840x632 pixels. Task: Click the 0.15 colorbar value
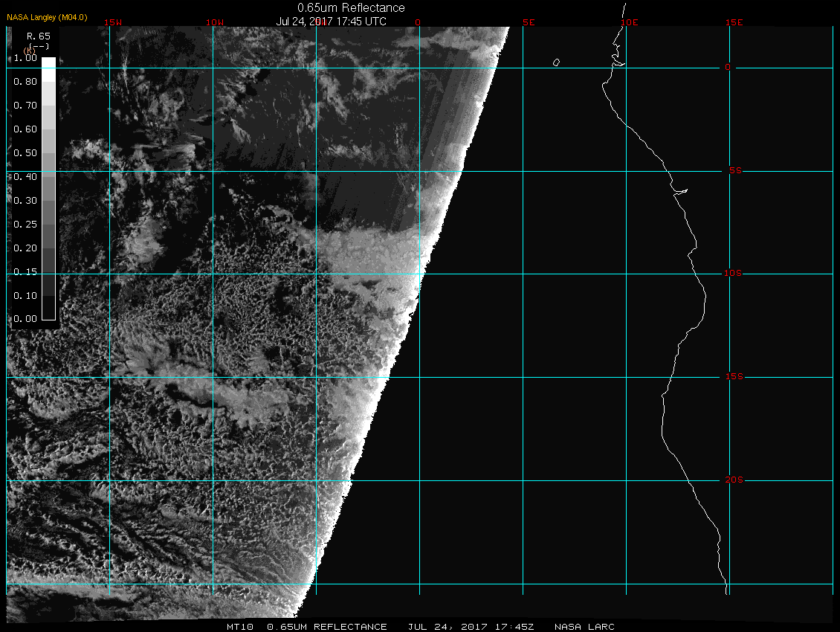(25, 272)
